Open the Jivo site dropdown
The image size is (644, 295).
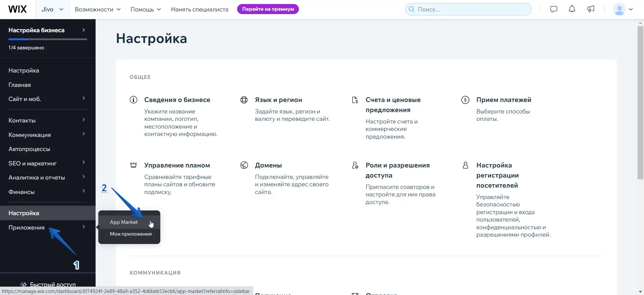point(52,9)
